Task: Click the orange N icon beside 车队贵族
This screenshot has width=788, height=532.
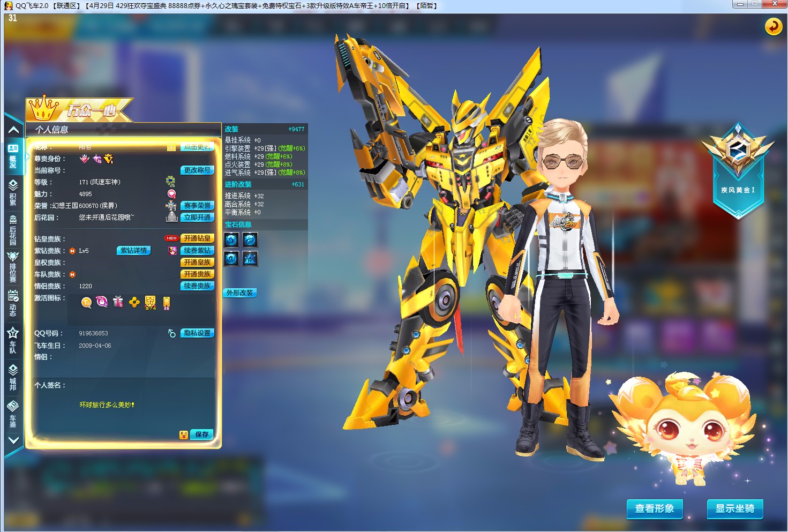Action: click(x=72, y=274)
